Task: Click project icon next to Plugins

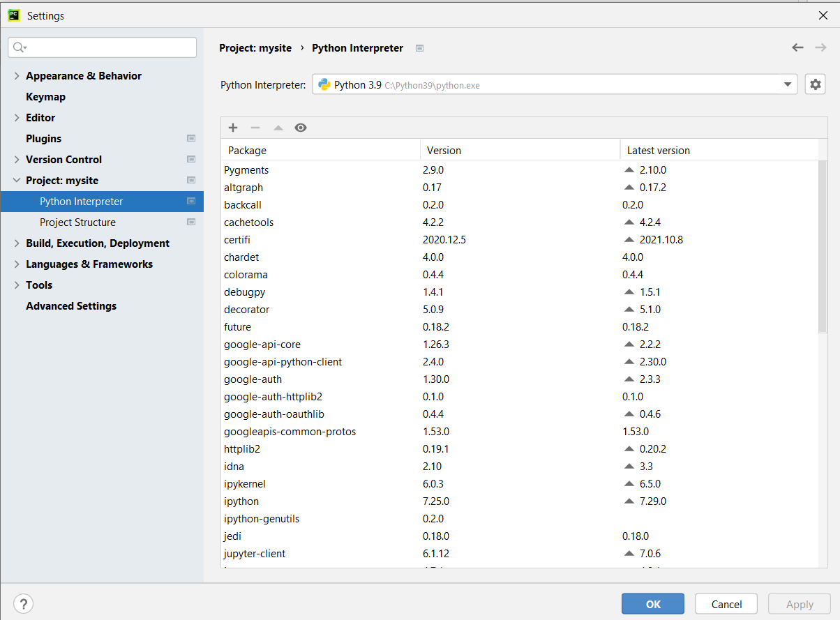Action: [191, 139]
